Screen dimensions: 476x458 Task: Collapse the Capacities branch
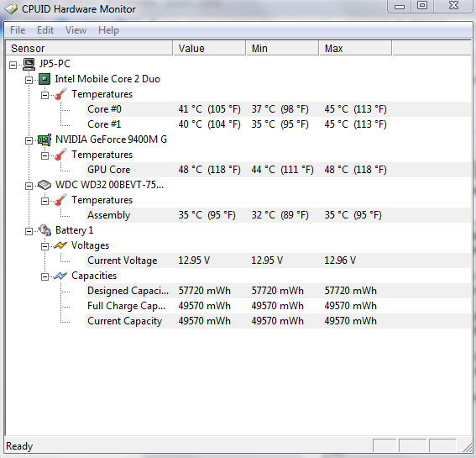44,276
